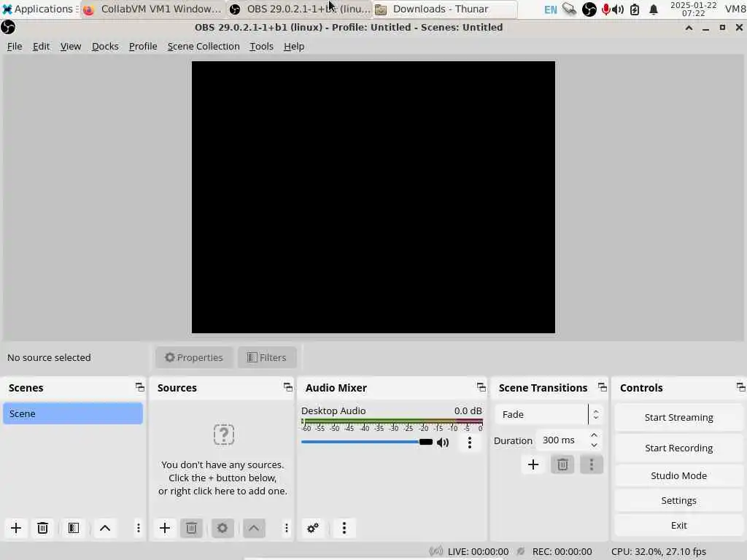Open the File menu
The image size is (747, 560).
pyautogui.click(x=15, y=46)
